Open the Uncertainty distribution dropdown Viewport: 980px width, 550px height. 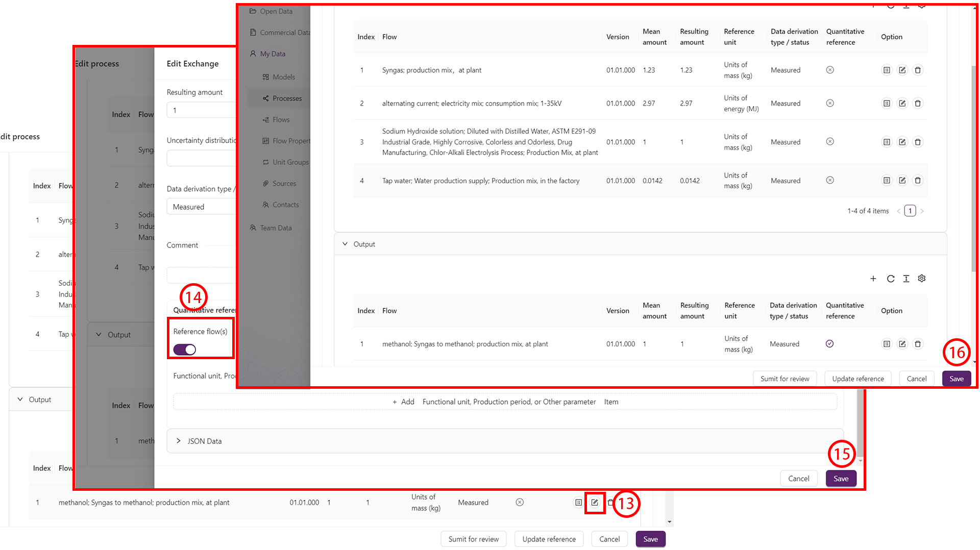coord(202,158)
